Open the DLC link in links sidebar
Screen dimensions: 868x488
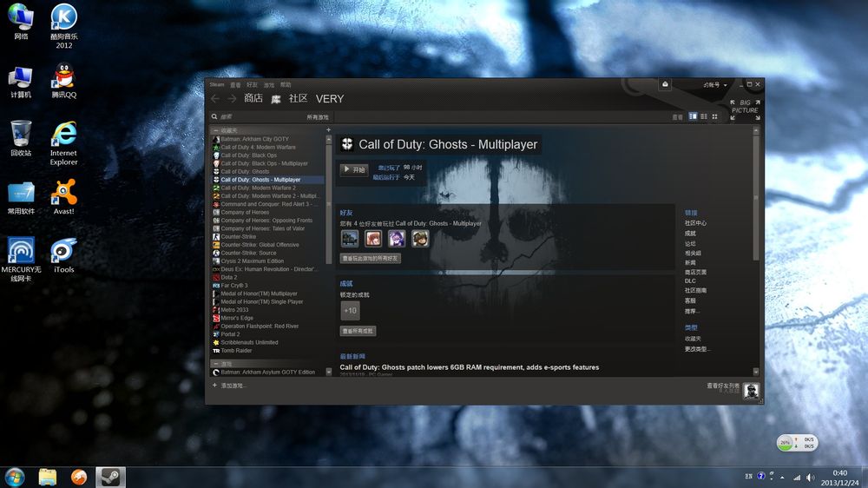(x=690, y=280)
